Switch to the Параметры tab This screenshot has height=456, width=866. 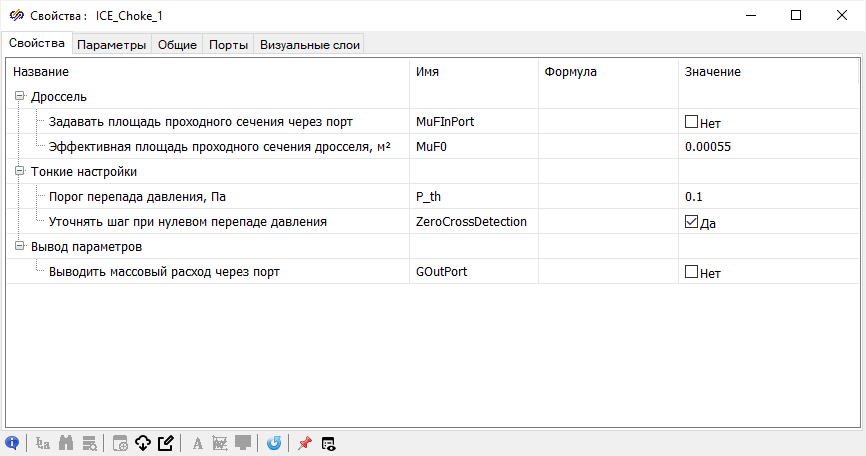pos(112,44)
